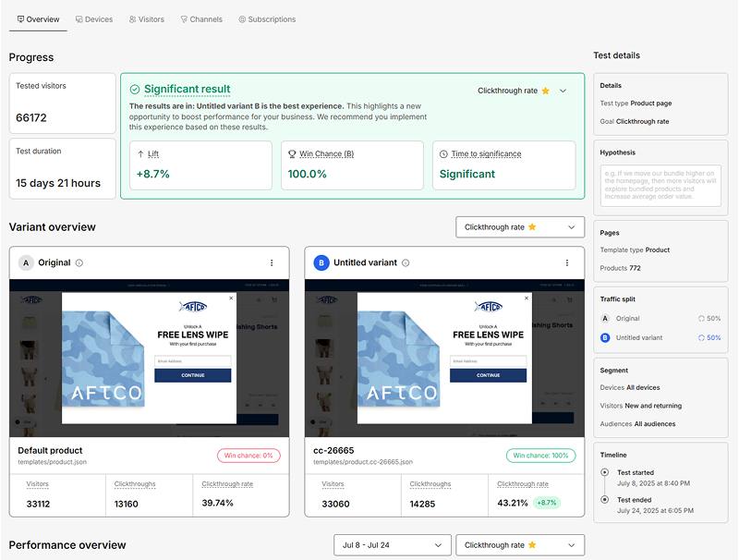Open the Jul 8 - Jul 24 date range dropdown
Viewport: 739px width, 560px height.
coord(393,545)
